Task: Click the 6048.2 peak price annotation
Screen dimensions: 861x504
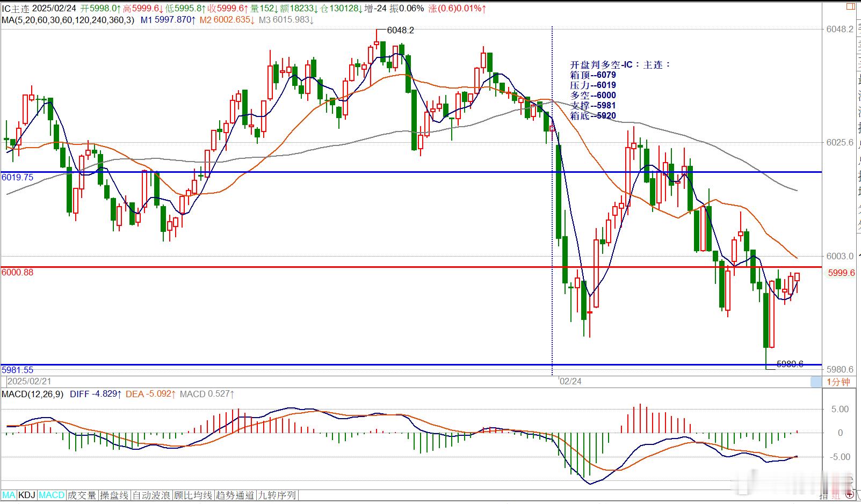Action: click(400, 31)
